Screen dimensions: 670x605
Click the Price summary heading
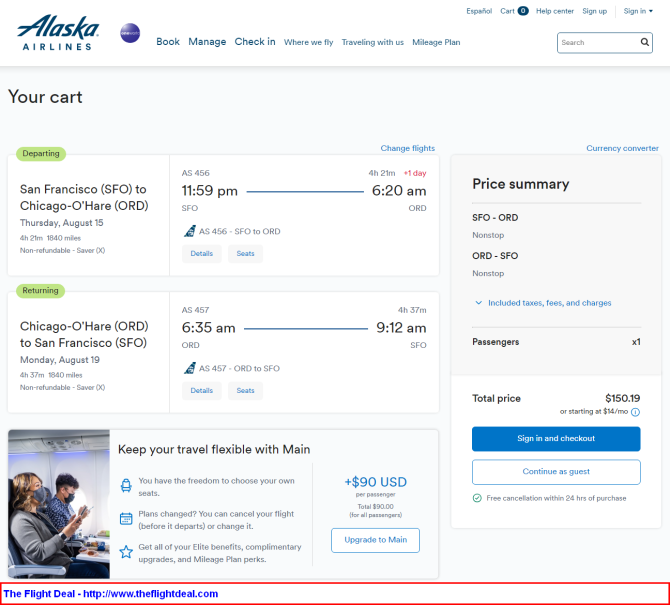point(520,184)
